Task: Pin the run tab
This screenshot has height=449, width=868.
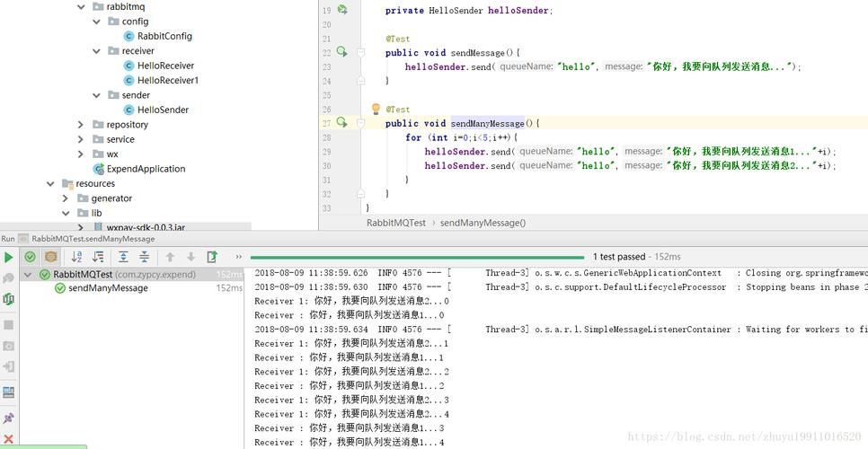Action: (8, 418)
